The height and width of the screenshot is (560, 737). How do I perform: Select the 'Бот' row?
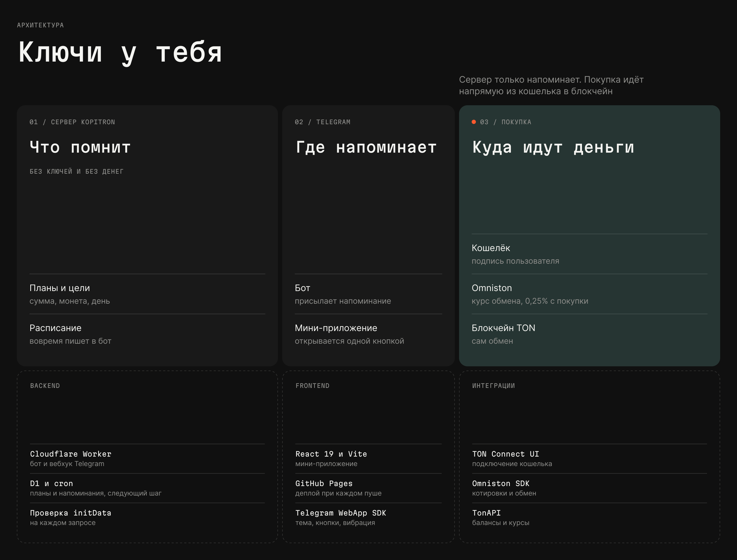tap(368, 294)
